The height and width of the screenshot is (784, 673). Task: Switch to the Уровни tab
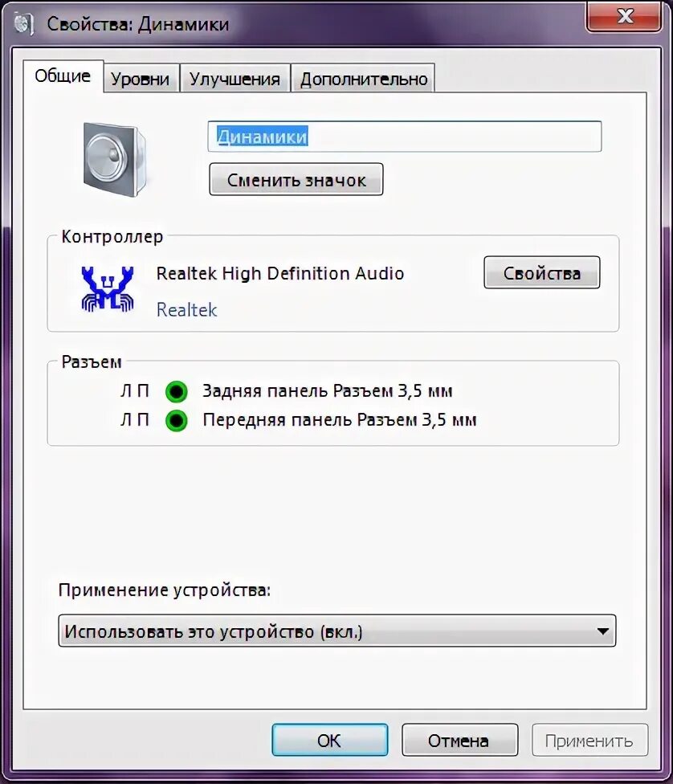pos(141,79)
